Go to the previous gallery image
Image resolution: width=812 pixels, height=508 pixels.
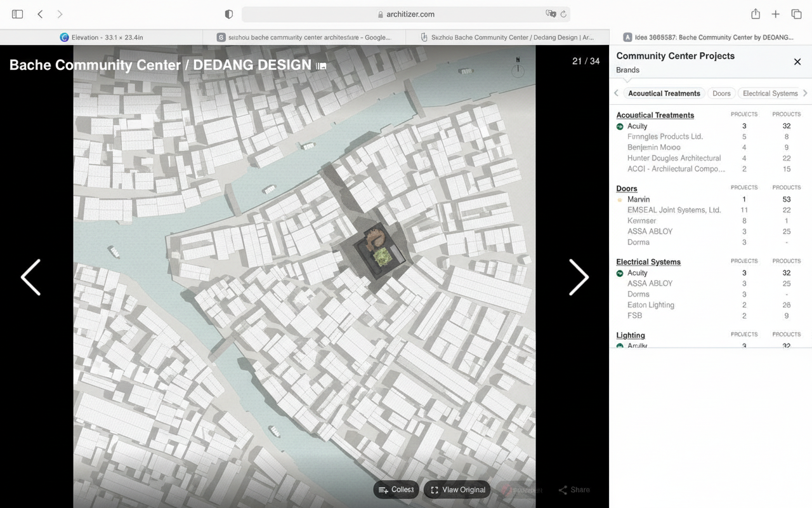coord(30,277)
